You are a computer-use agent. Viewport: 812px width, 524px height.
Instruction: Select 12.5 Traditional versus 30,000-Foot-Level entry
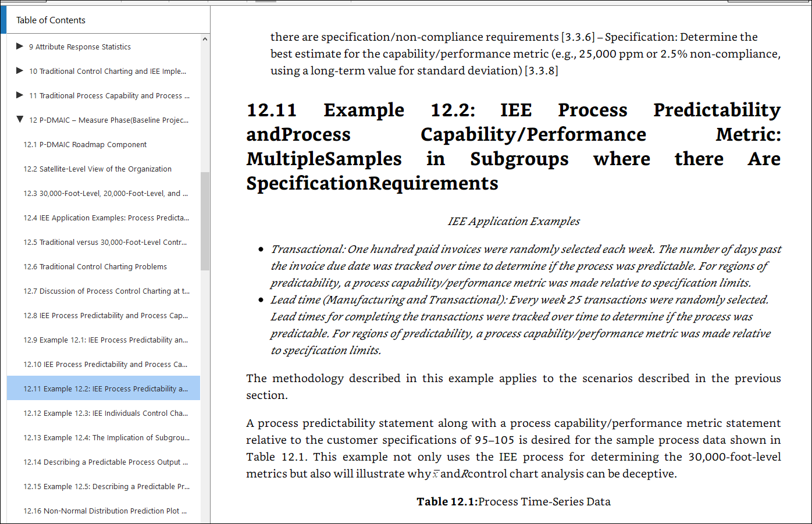click(x=105, y=242)
